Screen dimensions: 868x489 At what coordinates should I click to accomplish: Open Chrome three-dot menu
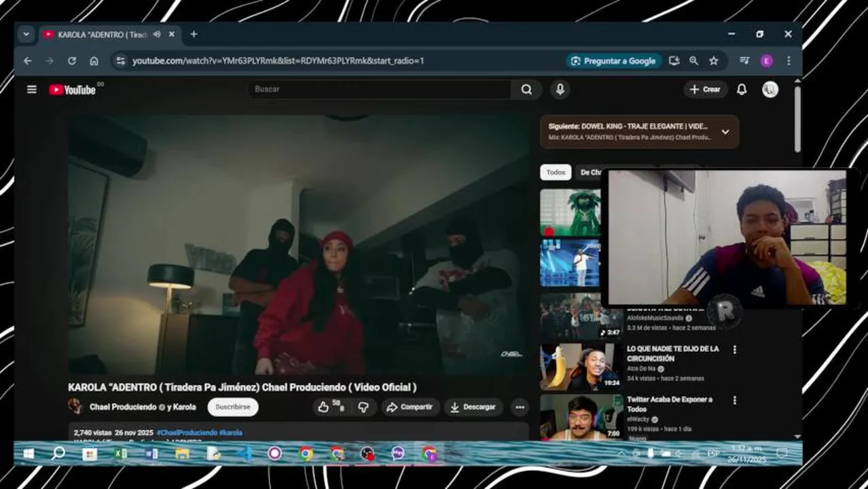tap(789, 60)
